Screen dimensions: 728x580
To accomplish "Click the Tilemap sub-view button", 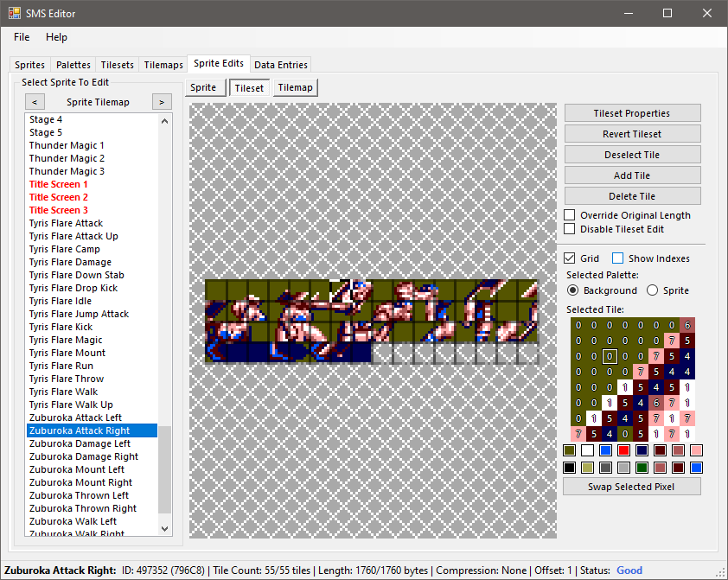I will click(296, 87).
